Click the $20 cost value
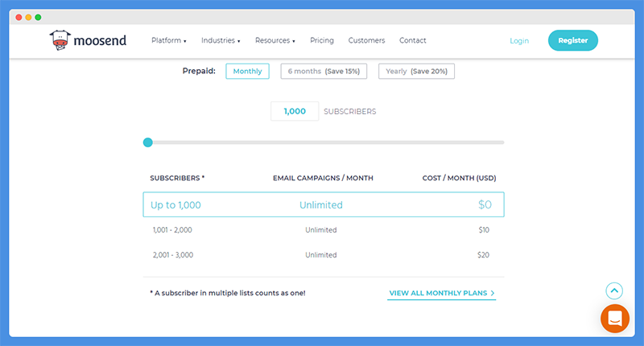This screenshot has height=346, width=644. [x=484, y=255]
